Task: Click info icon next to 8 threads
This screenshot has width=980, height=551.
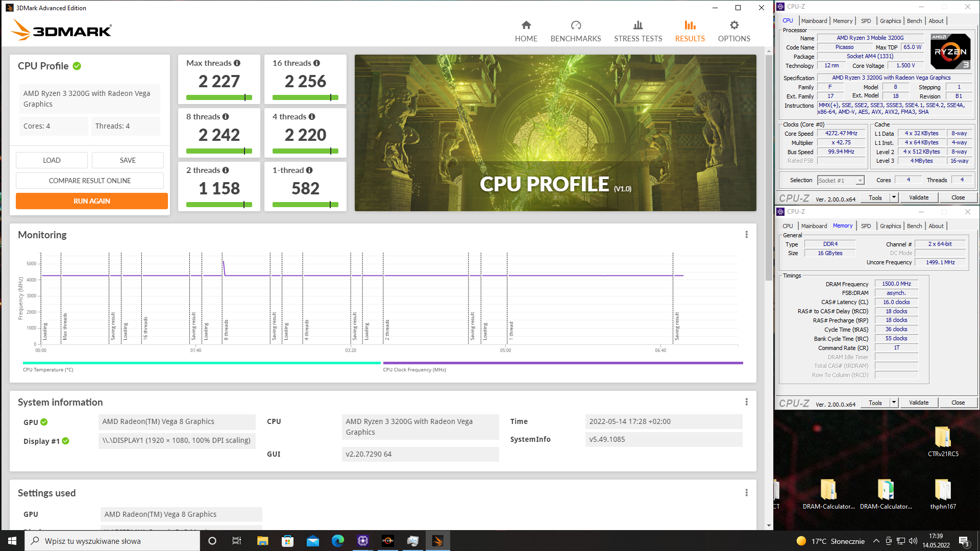Action: 226,117
